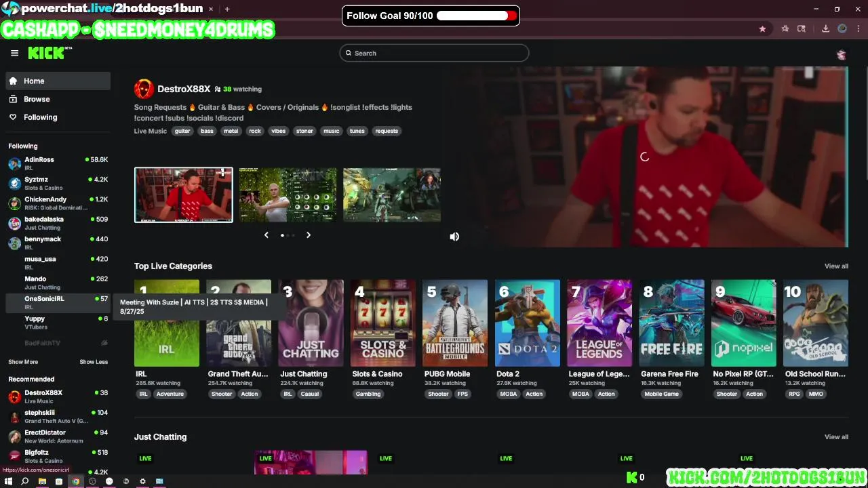868x488 pixels.
Task: Close the current browser tab
Action: pos(211,9)
